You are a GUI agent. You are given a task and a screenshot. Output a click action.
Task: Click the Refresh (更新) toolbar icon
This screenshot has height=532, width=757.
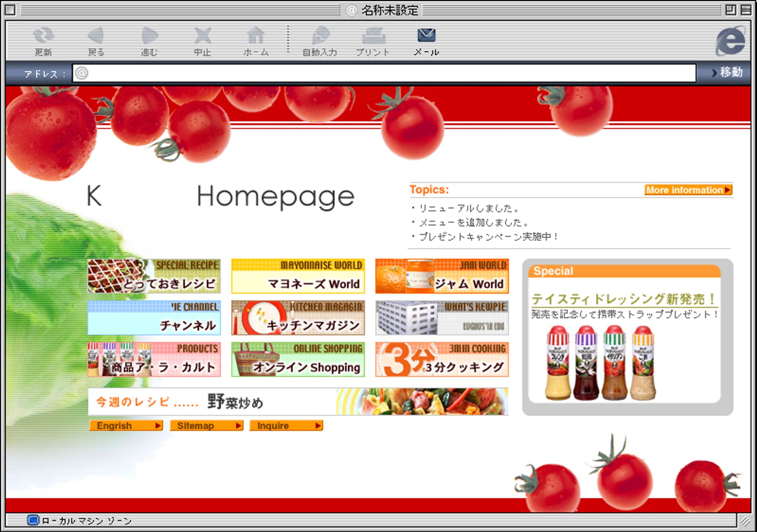[43, 36]
